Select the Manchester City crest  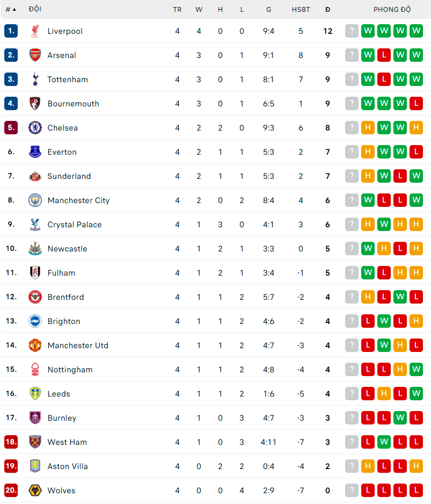(x=35, y=200)
